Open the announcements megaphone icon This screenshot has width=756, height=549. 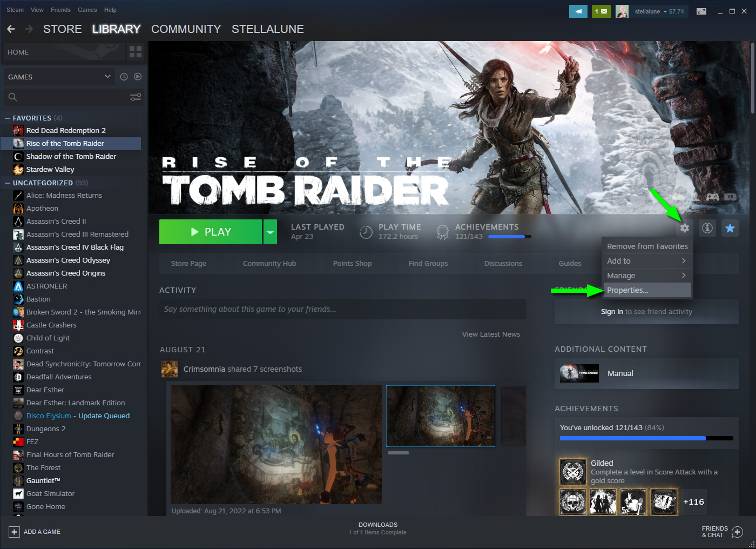click(578, 11)
